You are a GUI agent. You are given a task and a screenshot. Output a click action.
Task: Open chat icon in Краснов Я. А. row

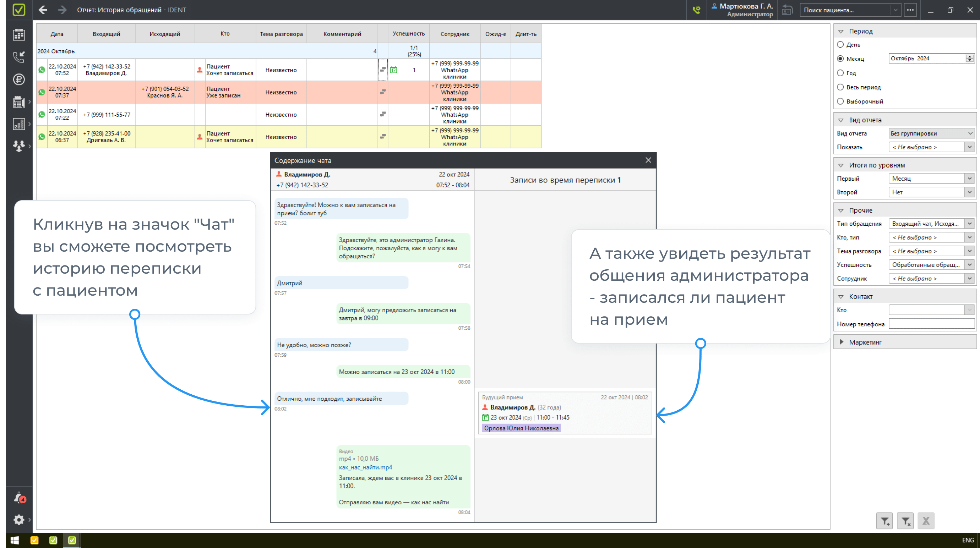[x=383, y=92]
